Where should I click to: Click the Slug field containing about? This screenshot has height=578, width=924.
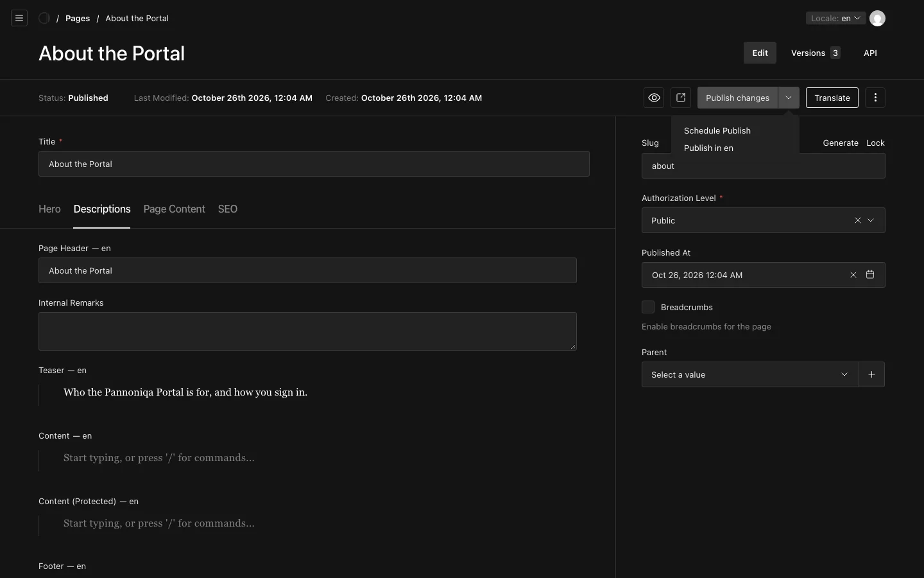pyautogui.click(x=764, y=166)
